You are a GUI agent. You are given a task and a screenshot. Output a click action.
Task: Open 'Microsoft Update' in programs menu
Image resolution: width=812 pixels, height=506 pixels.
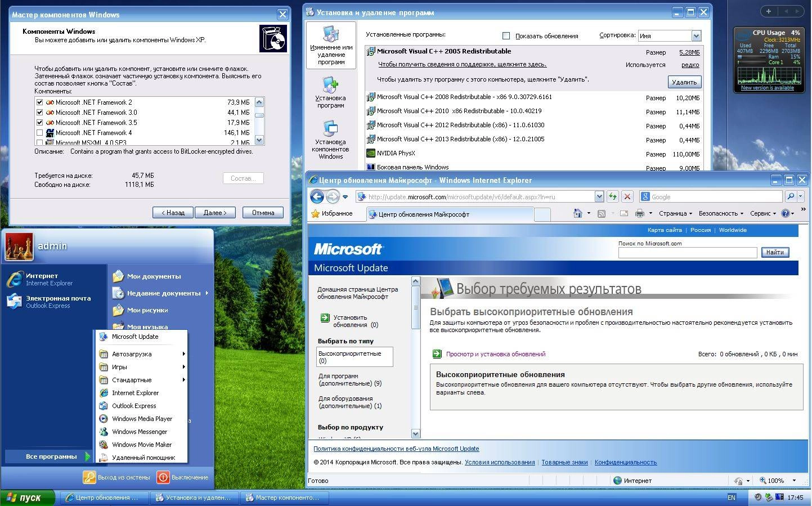pos(142,337)
